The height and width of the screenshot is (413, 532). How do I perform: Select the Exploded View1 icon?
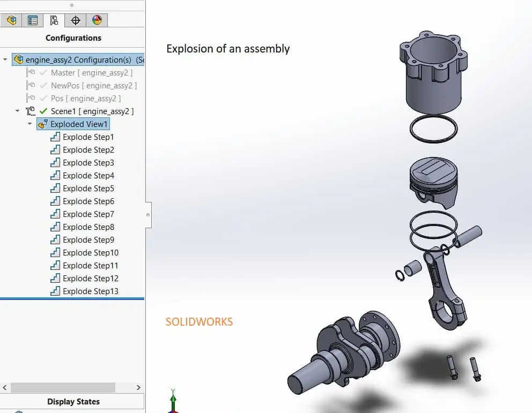[42, 124]
